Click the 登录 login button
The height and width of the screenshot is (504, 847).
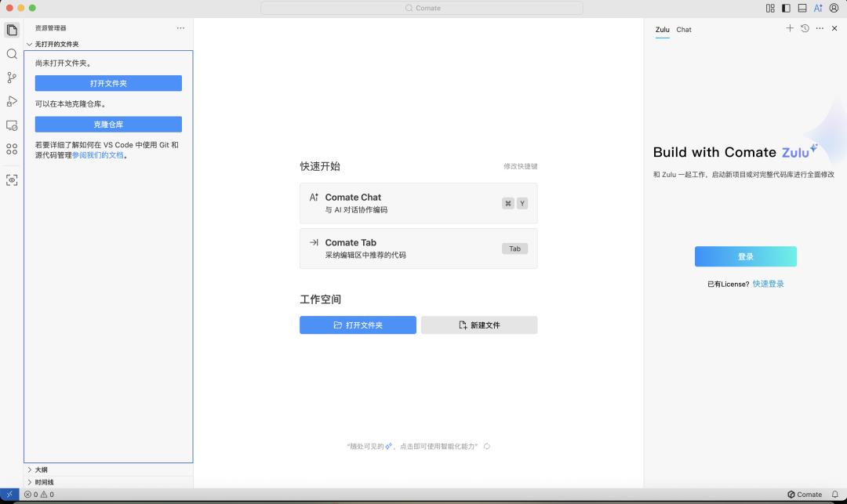click(x=746, y=256)
